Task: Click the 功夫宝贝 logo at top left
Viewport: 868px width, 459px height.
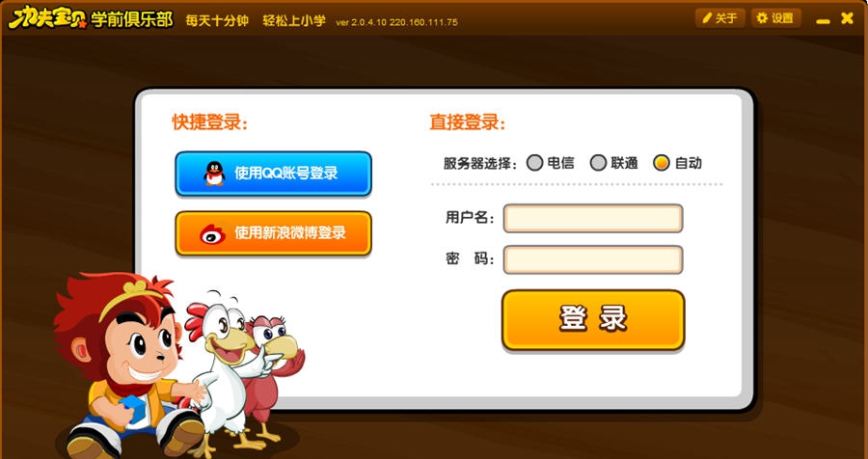Action: pos(47,17)
